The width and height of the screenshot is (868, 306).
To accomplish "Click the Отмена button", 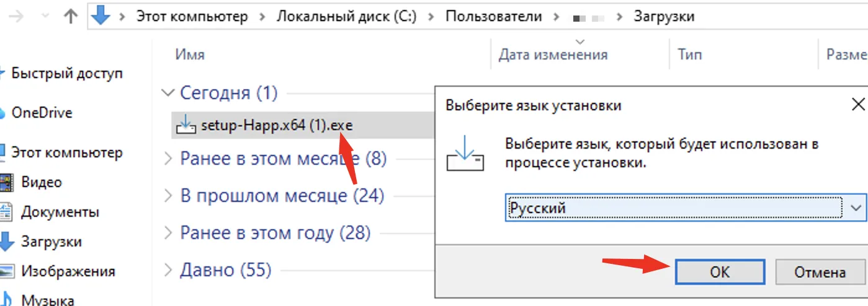I will pos(819,272).
